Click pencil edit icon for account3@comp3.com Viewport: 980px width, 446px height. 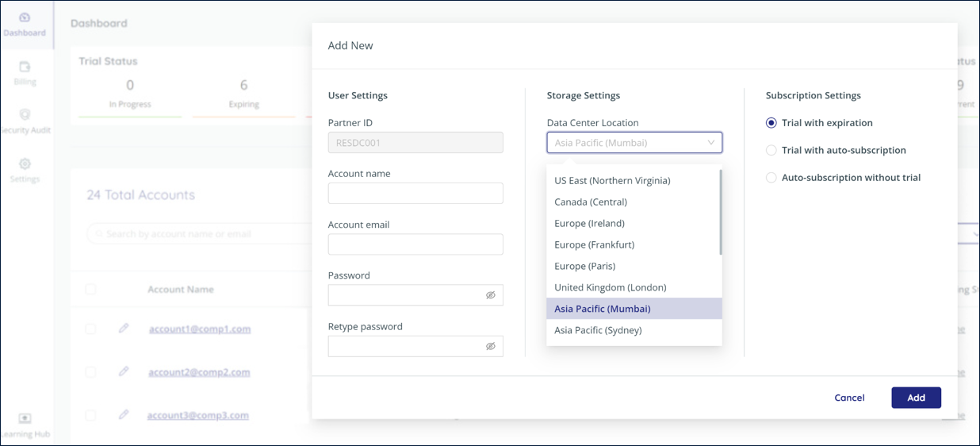click(124, 414)
